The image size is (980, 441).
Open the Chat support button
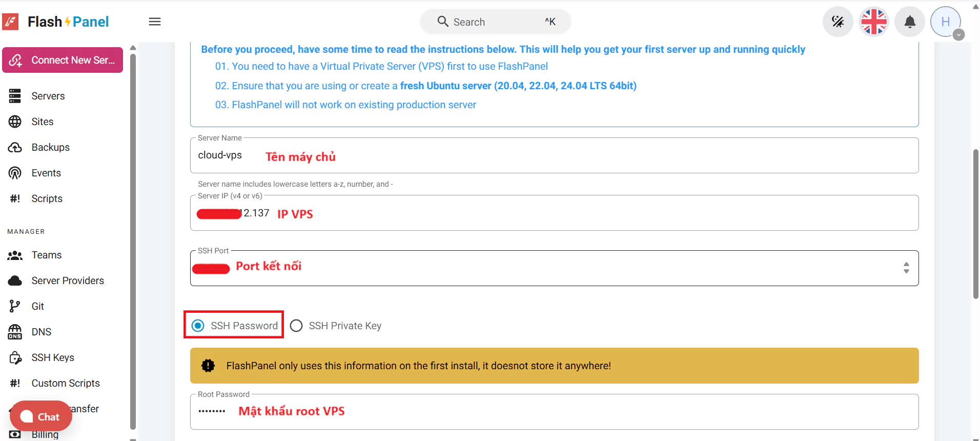40,416
